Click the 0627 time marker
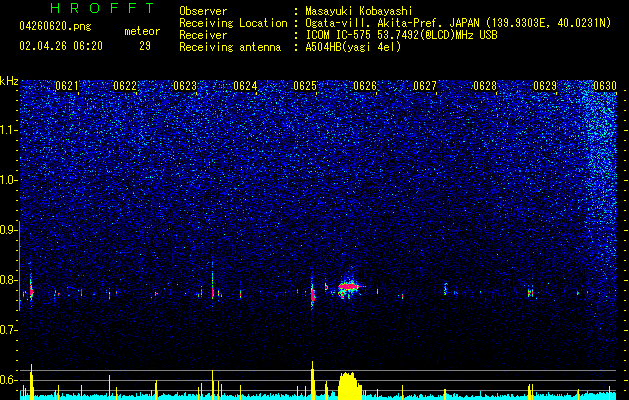The image size is (629, 400). pos(425,86)
